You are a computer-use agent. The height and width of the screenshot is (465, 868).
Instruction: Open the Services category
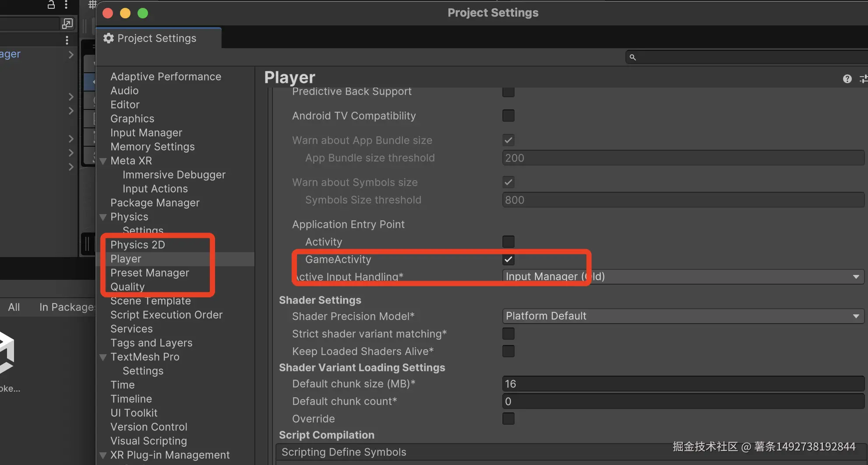[x=131, y=329]
